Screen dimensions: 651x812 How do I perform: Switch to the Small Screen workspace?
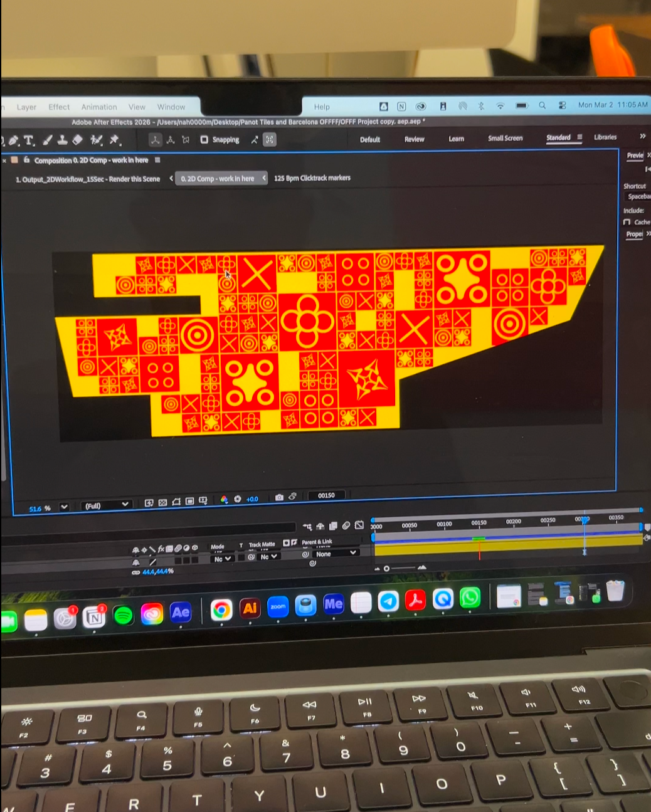click(x=505, y=138)
